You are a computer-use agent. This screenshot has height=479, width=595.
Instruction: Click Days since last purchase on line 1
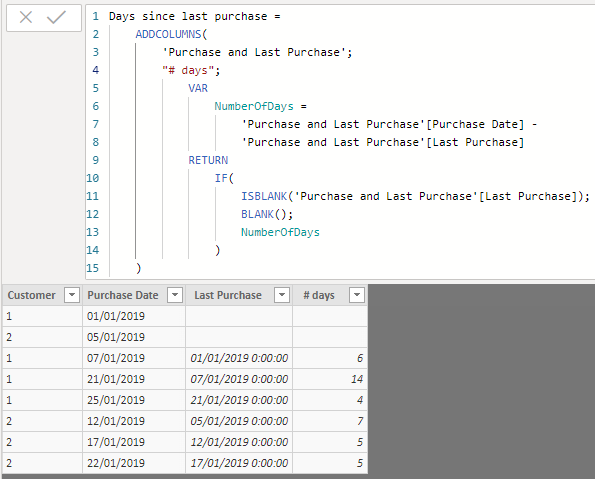[x=188, y=16]
